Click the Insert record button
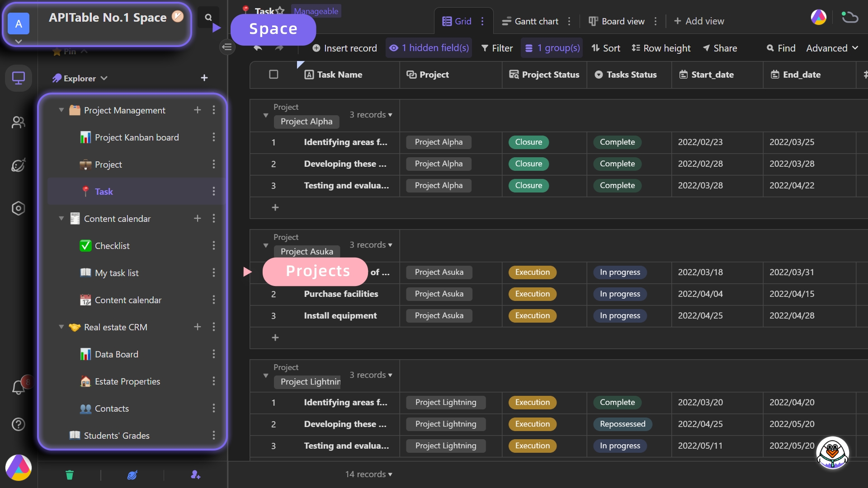Image resolution: width=868 pixels, height=488 pixels. tap(344, 48)
